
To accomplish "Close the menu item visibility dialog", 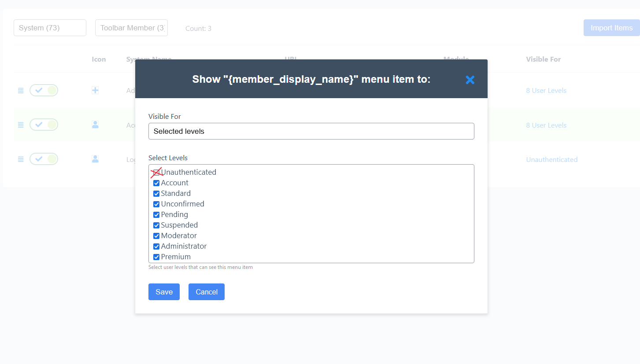I will [x=470, y=80].
